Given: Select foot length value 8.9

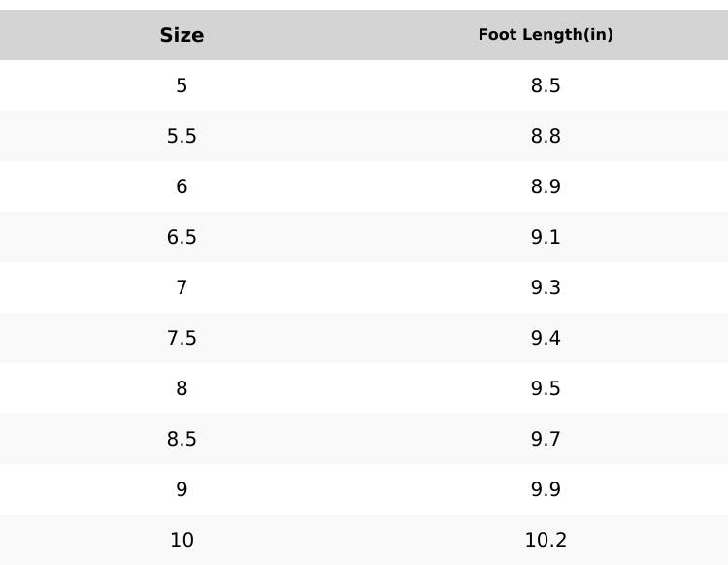Looking at the screenshot, I should click(x=546, y=186).
